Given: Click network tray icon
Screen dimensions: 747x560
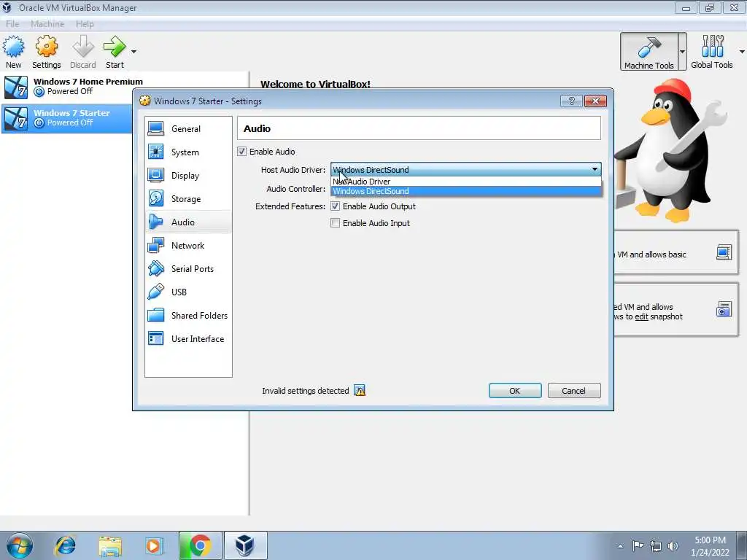Looking at the screenshot, I should (656, 546).
